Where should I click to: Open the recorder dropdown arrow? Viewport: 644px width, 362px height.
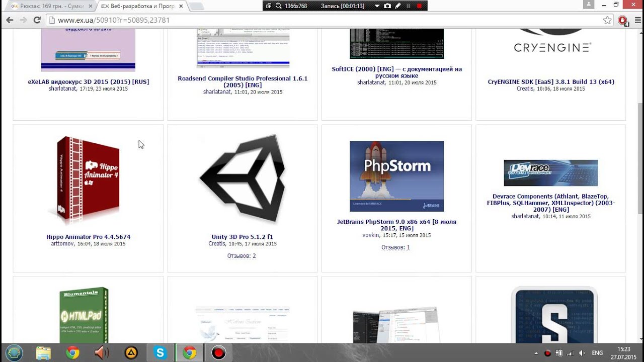click(x=377, y=6)
